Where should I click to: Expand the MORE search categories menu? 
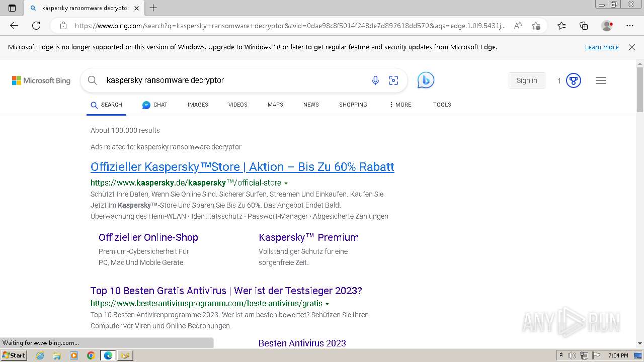tap(400, 105)
